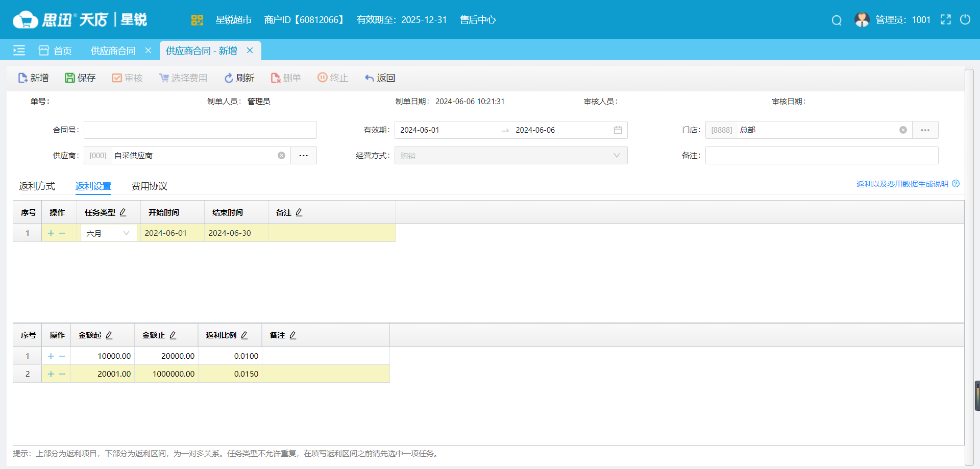
Task: Clear the 门店 field using its x icon
Action: pos(904,130)
